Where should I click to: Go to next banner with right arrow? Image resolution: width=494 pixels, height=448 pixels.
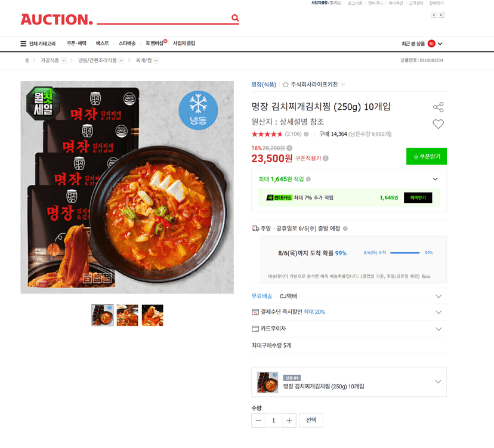pos(441,15)
